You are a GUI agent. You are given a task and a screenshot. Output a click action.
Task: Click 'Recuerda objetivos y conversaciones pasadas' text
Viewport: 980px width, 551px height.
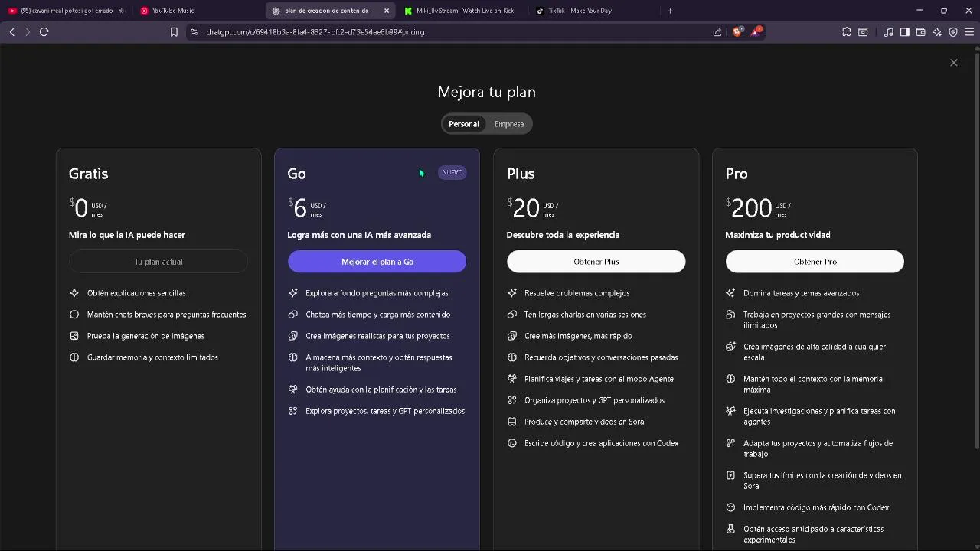[601, 357]
